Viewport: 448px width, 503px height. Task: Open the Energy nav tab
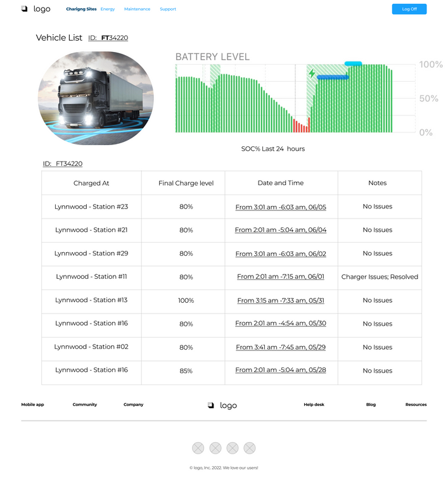pyautogui.click(x=108, y=9)
